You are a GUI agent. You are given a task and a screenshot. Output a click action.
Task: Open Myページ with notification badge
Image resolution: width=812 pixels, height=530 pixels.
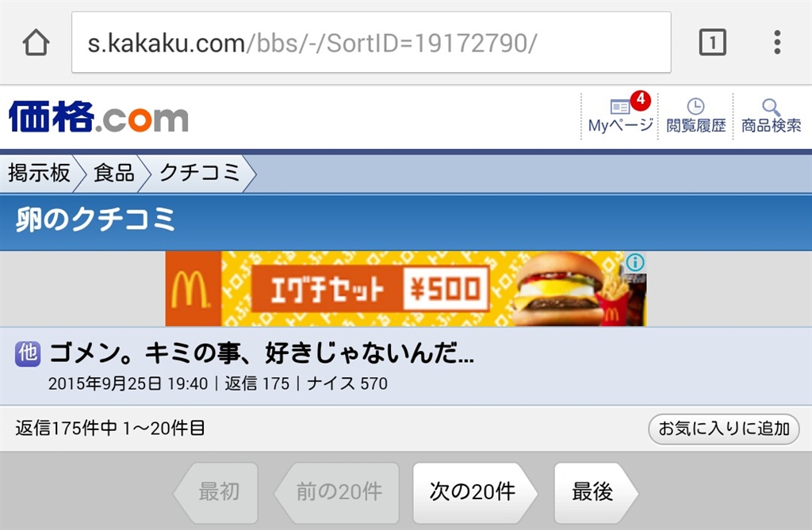click(x=620, y=115)
